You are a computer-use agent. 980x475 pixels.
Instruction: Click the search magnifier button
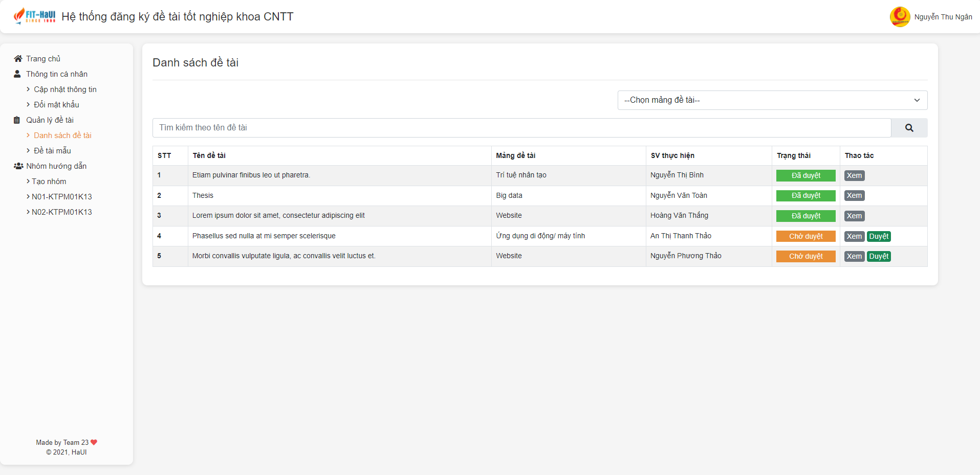[x=909, y=128]
